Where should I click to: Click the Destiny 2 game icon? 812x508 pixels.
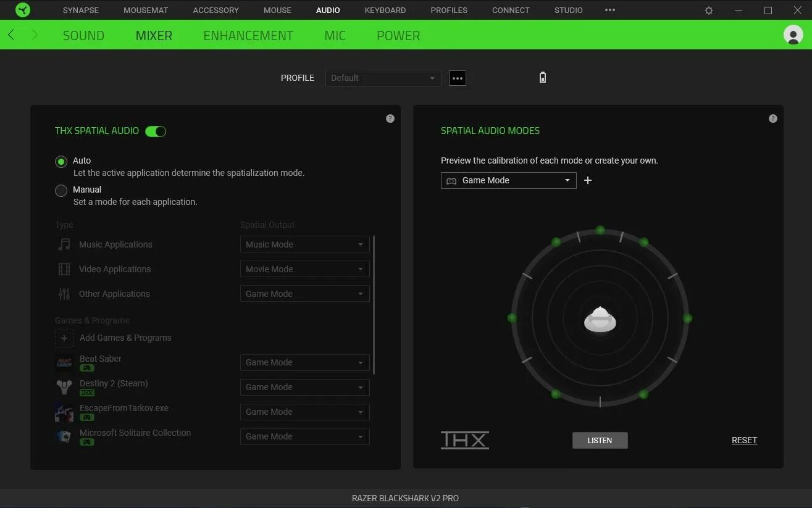click(64, 388)
